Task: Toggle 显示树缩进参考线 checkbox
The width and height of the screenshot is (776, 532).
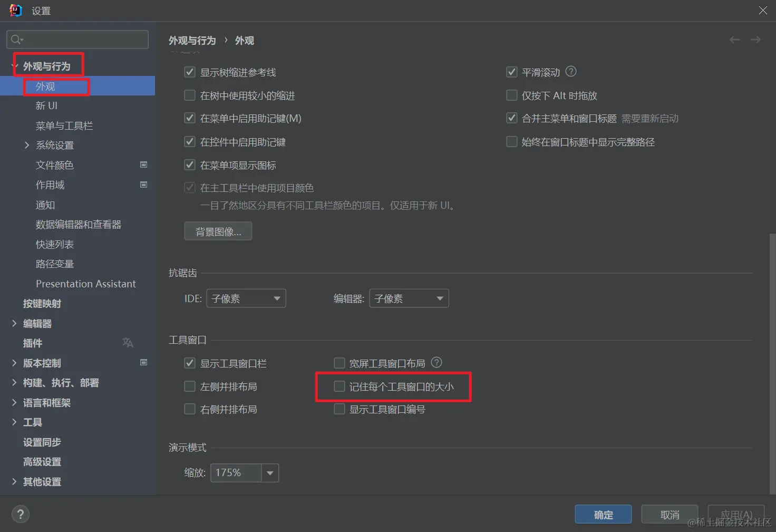Action: click(190, 72)
